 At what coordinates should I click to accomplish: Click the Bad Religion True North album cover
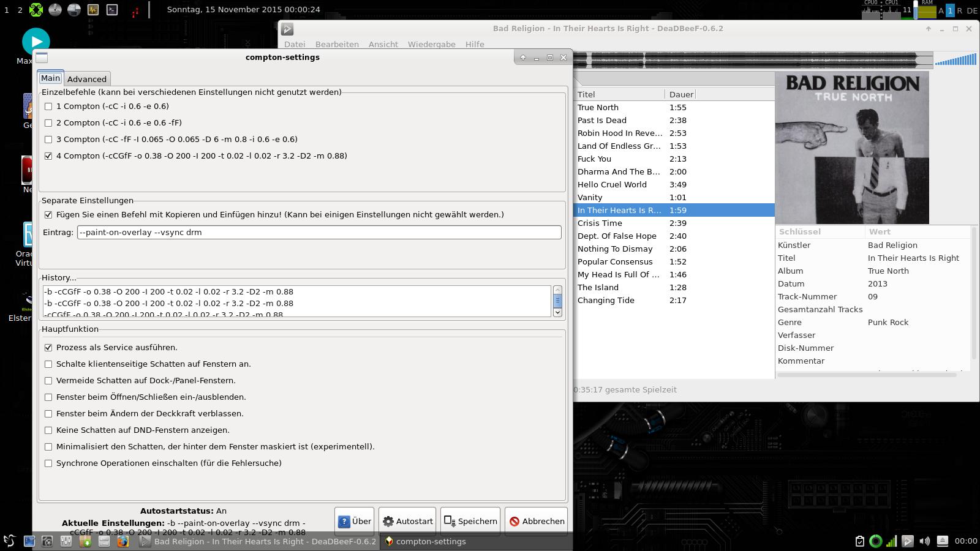pyautogui.click(x=852, y=148)
